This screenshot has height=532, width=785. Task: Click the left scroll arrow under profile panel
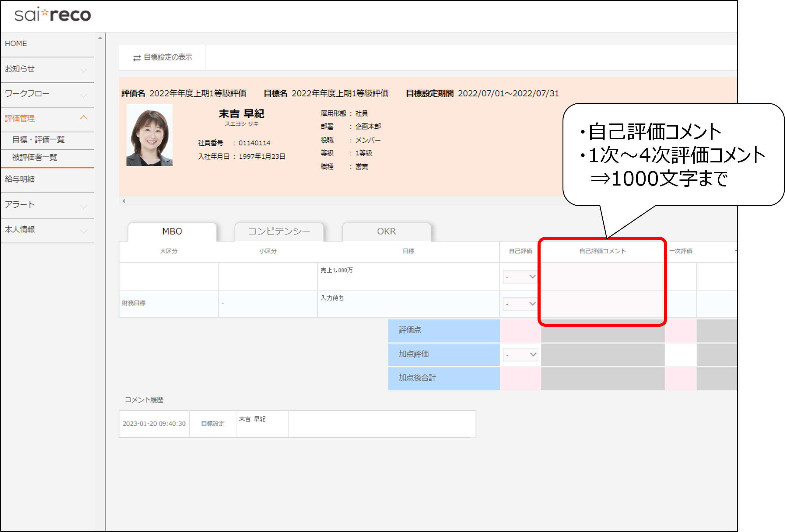pyautogui.click(x=124, y=201)
